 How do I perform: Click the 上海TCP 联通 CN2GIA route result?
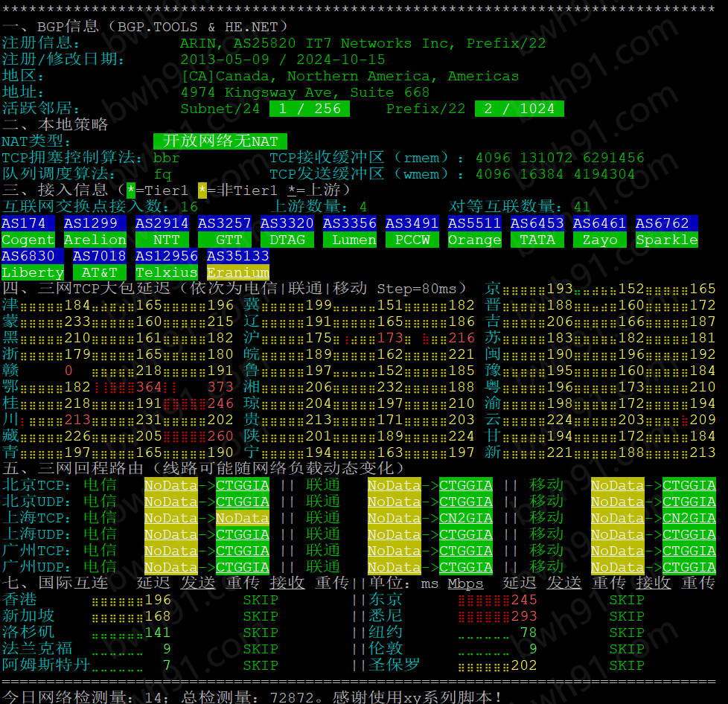click(x=466, y=518)
